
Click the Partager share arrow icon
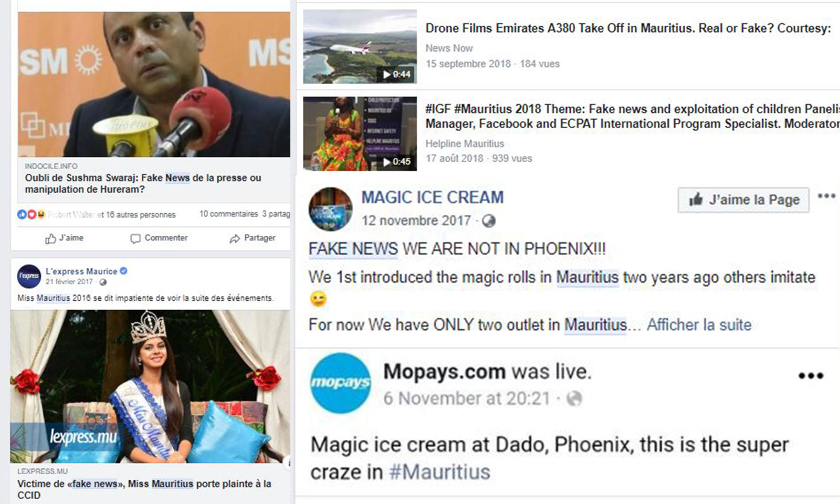click(235, 238)
